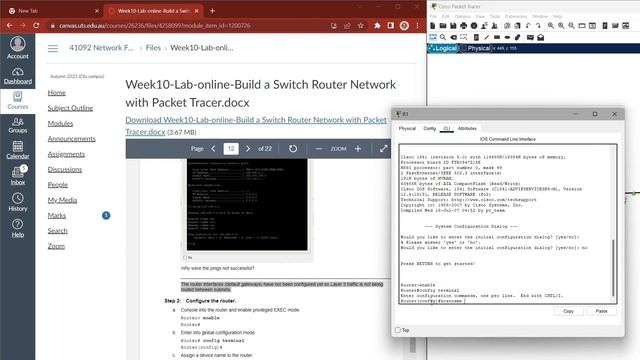The image size is (640, 360).
Task: Bookmark this page with the star icon
Action: point(360,25)
